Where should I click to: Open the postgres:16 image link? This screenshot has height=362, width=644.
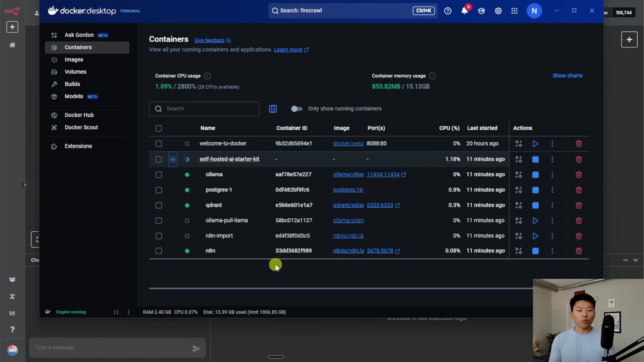[x=348, y=190]
